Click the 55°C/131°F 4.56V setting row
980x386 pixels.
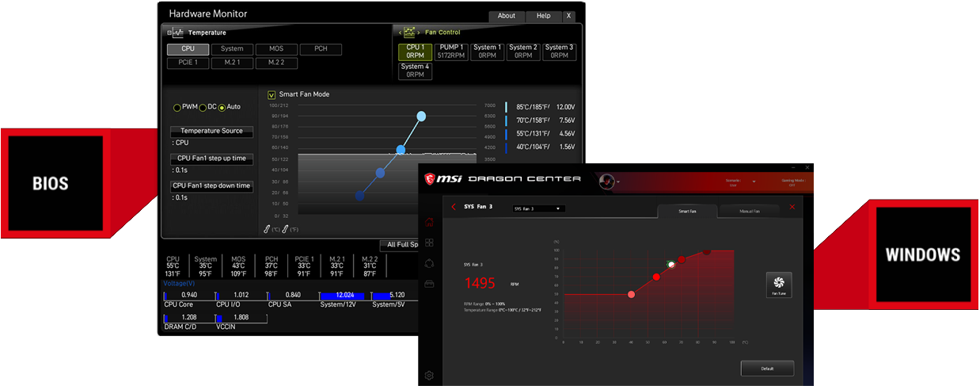(541, 134)
